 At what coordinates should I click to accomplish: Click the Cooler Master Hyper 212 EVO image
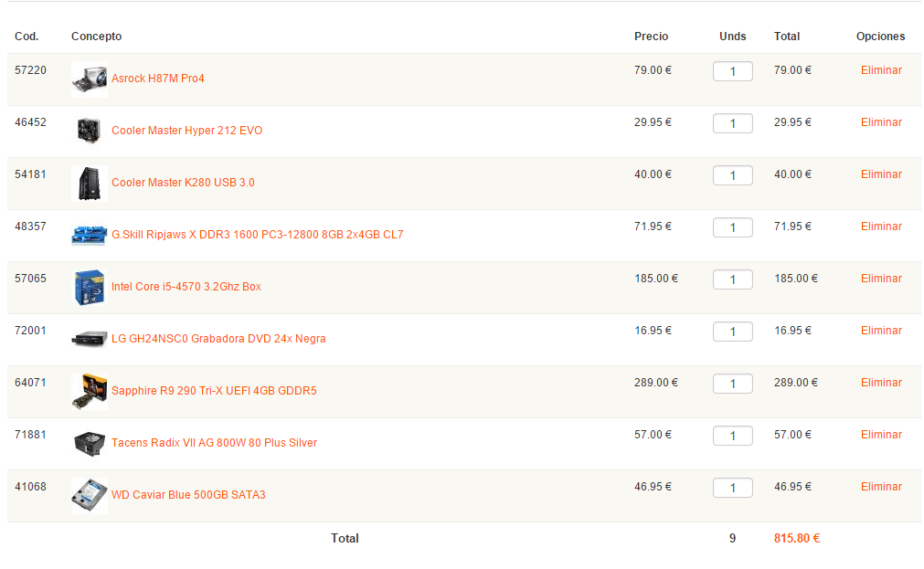click(90, 132)
